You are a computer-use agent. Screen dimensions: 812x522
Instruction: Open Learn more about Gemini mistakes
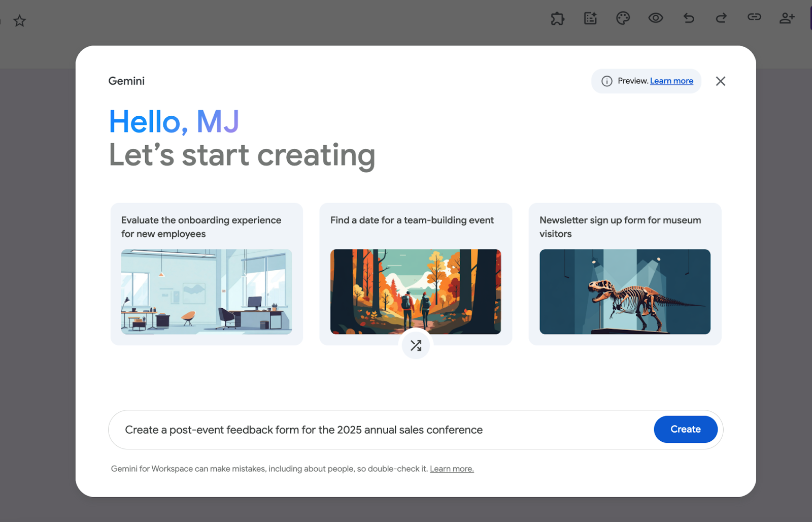click(x=451, y=468)
